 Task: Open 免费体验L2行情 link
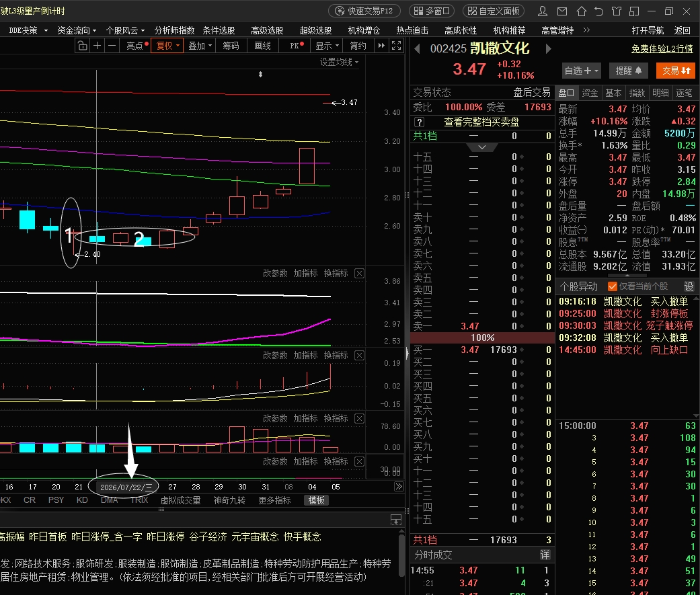pyautogui.click(x=662, y=48)
